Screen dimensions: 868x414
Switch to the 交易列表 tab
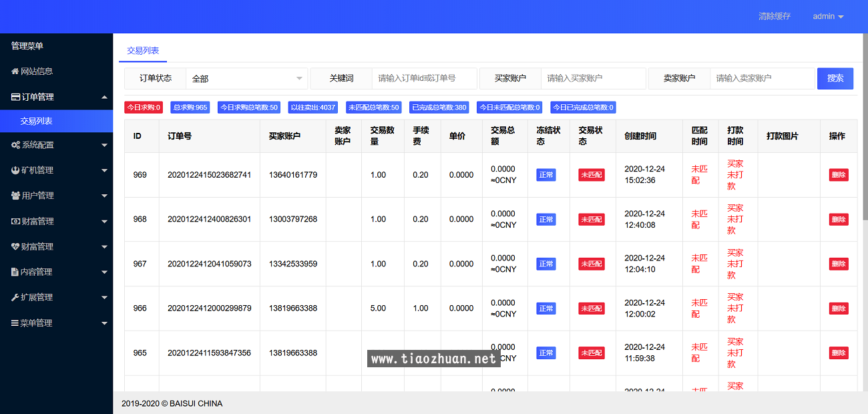(143, 50)
